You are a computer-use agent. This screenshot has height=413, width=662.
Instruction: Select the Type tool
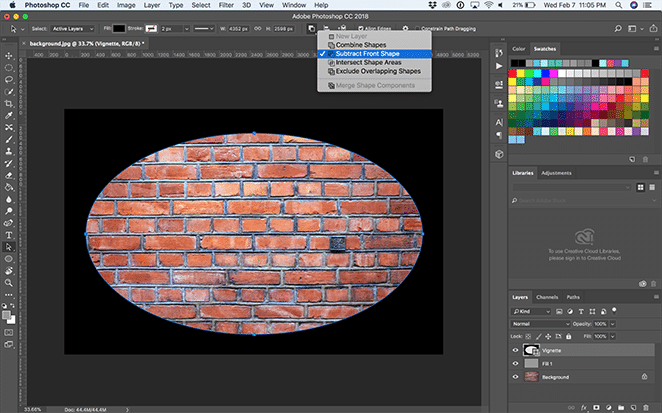(x=8, y=234)
